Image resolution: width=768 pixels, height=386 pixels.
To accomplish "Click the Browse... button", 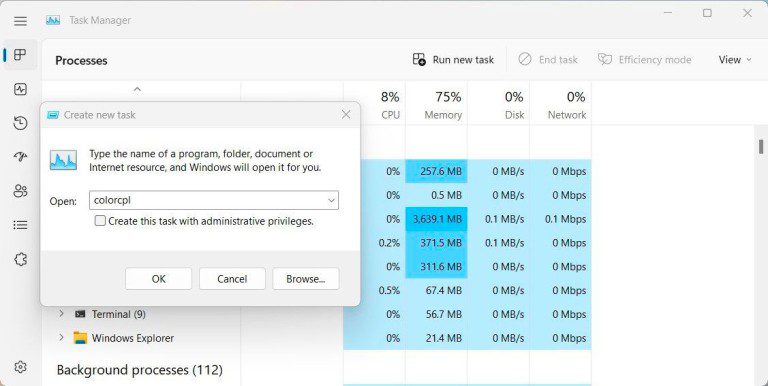I will [x=306, y=279].
